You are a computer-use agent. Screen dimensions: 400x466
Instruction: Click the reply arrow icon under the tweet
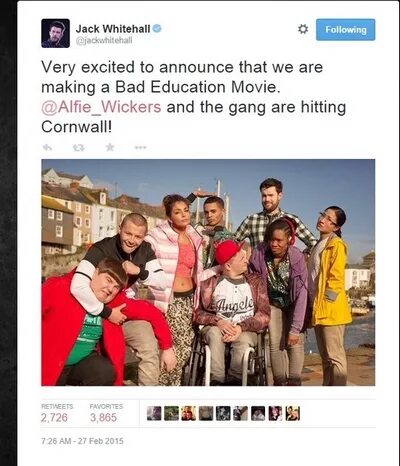click(47, 147)
